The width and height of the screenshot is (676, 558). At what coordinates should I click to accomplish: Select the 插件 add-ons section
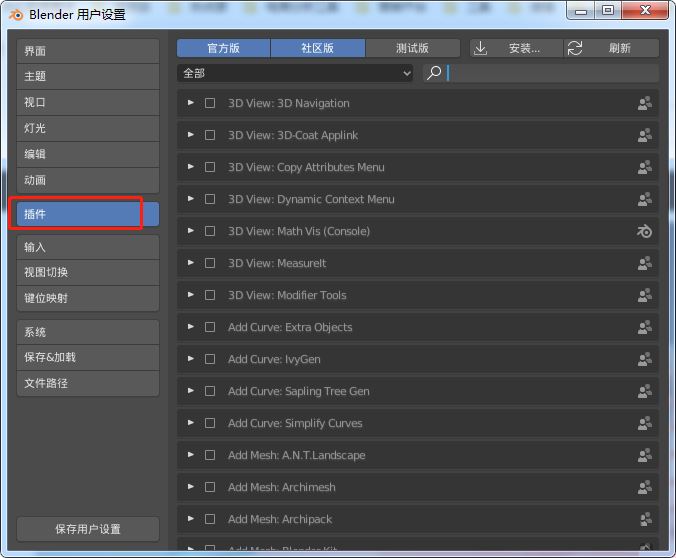(x=88, y=214)
